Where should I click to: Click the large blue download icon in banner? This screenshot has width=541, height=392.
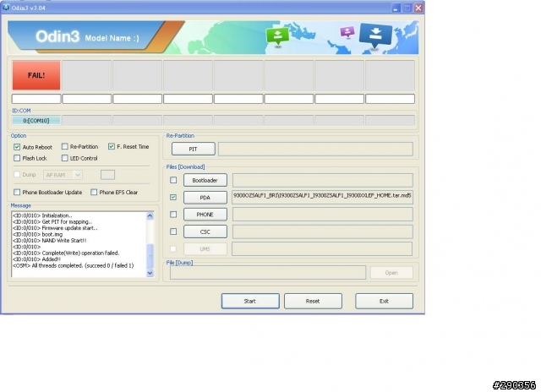pyautogui.click(x=375, y=35)
